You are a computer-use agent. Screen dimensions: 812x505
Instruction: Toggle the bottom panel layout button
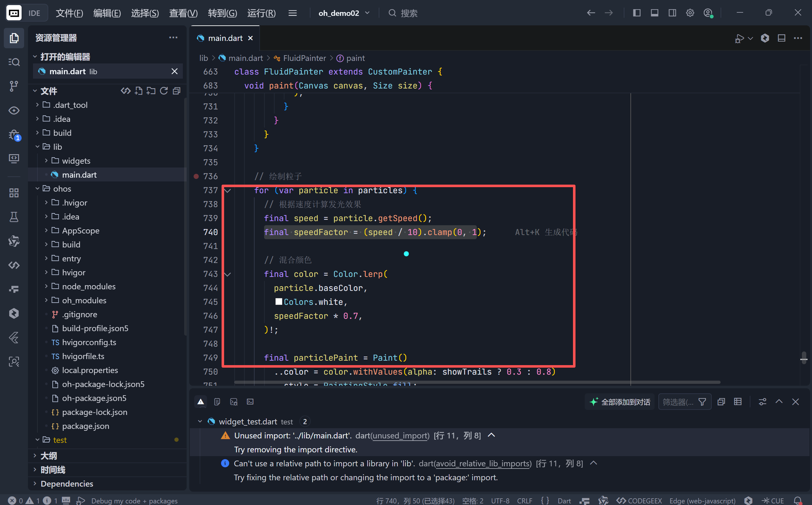[x=654, y=13]
